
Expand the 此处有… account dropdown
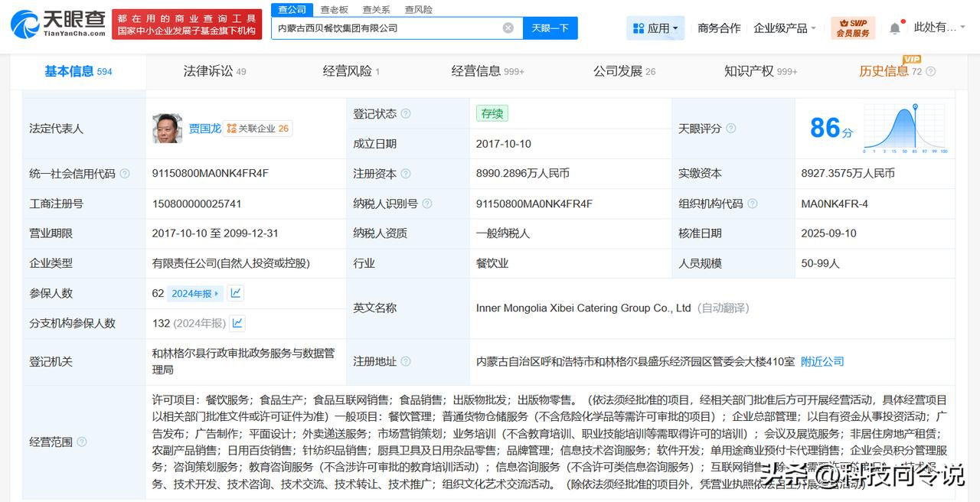(x=941, y=28)
